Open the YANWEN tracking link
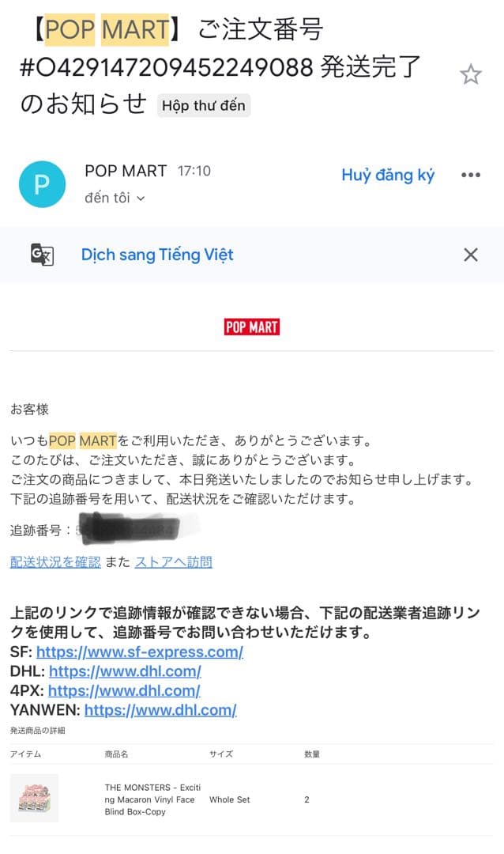The width and height of the screenshot is (504, 854). pyautogui.click(x=160, y=710)
